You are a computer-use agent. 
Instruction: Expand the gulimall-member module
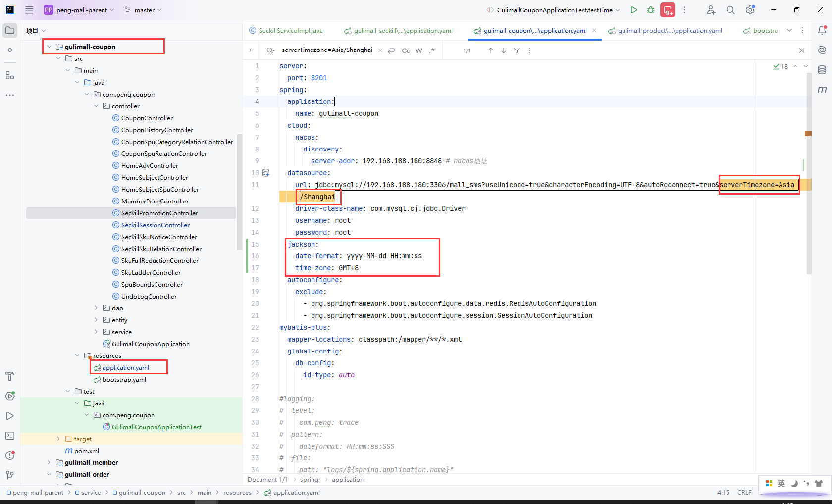[x=49, y=462]
